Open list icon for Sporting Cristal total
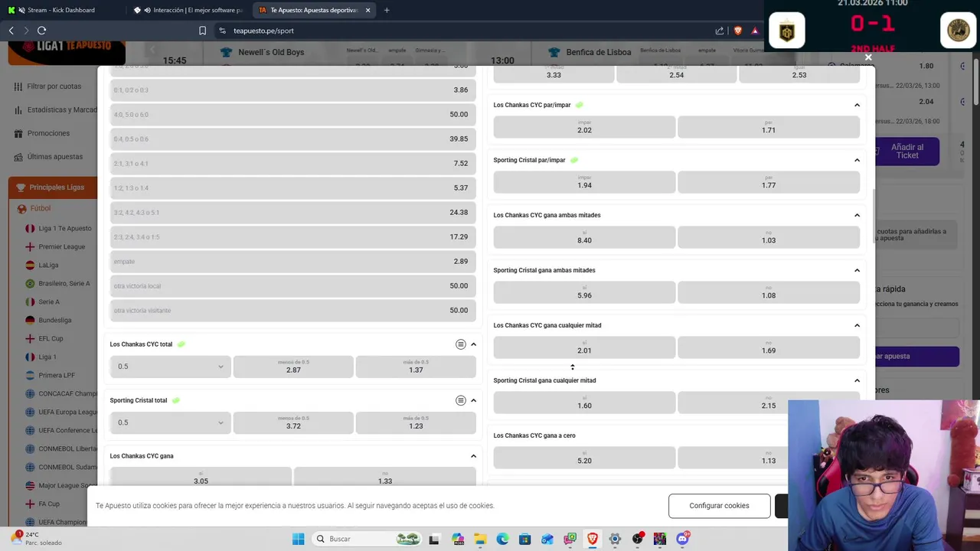980x551 pixels. (x=460, y=400)
